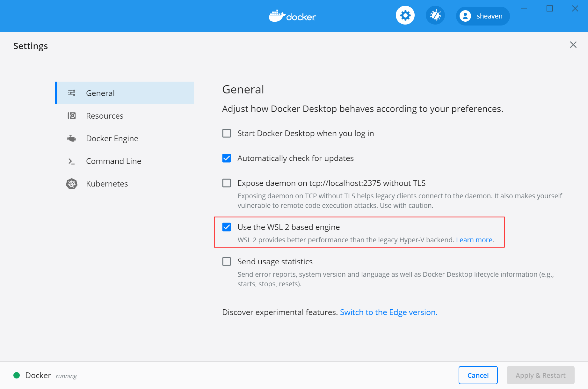The height and width of the screenshot is (389, 588).
Task: Open the Switch to the Edge version link
Action: [x=388, y=312]
